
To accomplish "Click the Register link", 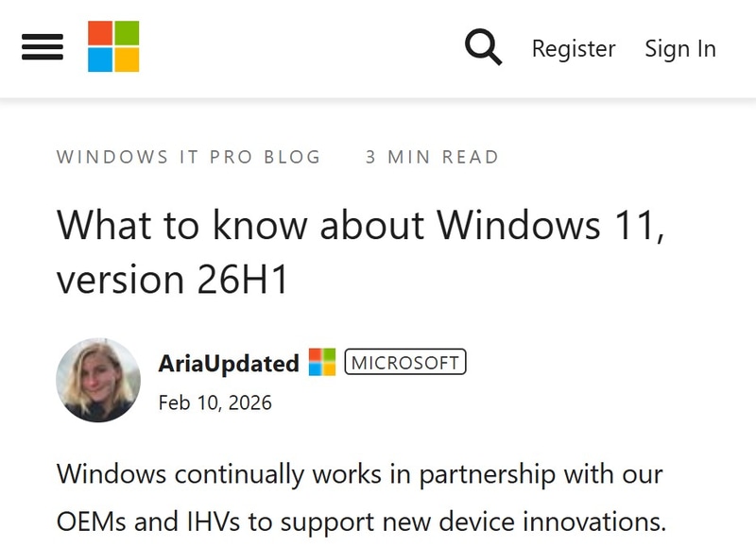I will pyautogui.click(x=573, y=48).
